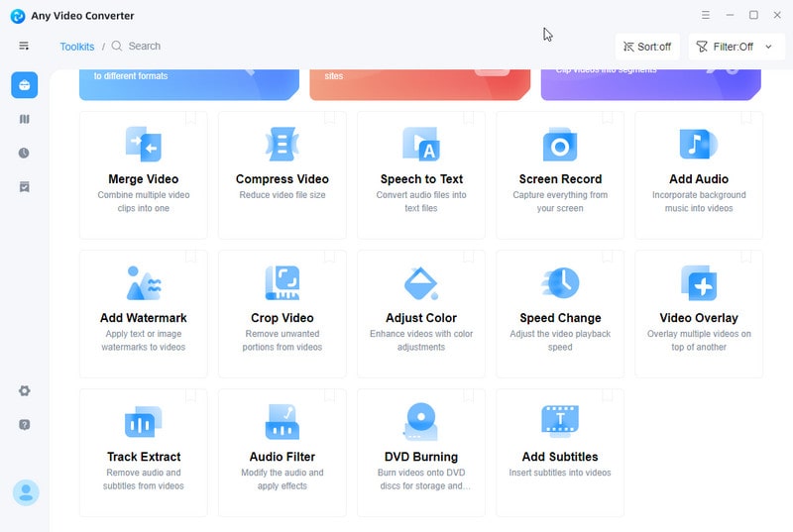Go to the Toolkits breadcrumb link
793x532 pixels.
(77, 47)
